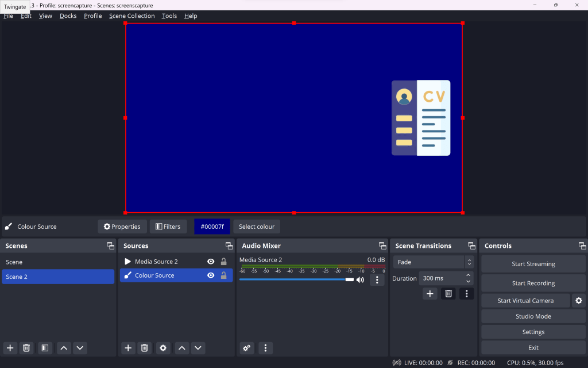Pop out the Sources dock icon
588x368 pixels.
[229, 246]
